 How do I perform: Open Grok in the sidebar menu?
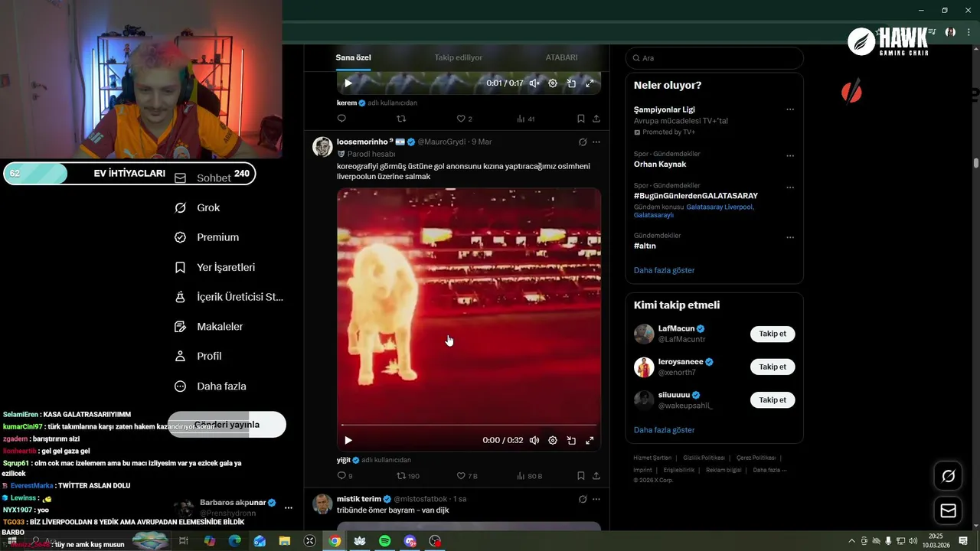pyautogui.click(x=198, y=207)
